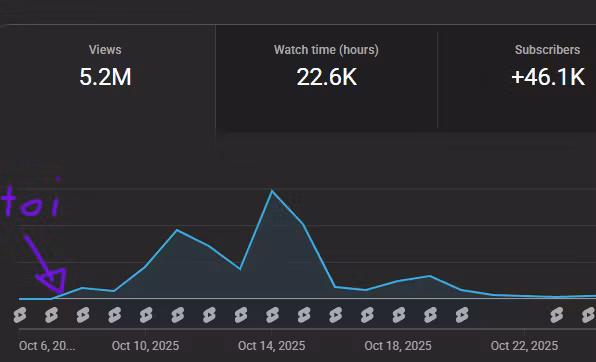Open the Shorts marker for Oct 8

coord(83,315)
